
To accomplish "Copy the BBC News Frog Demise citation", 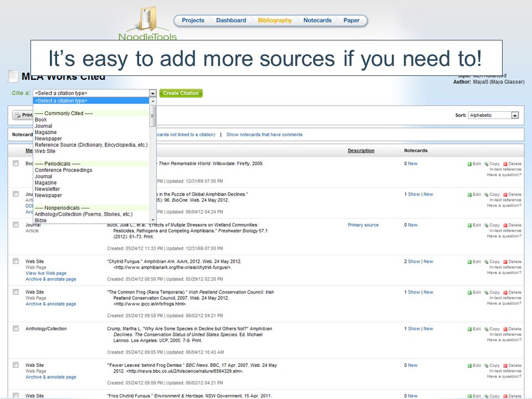I will 492,366.
